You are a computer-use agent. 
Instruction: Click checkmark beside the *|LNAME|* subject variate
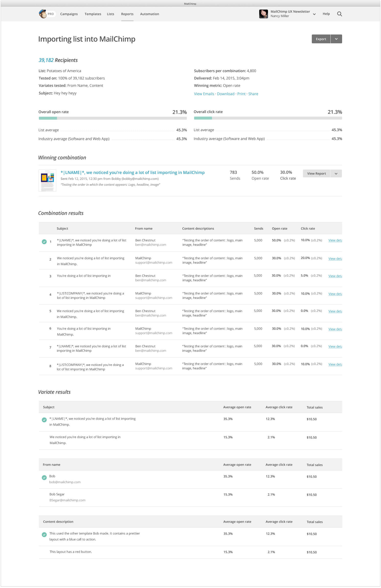click(x=44, y=420)
